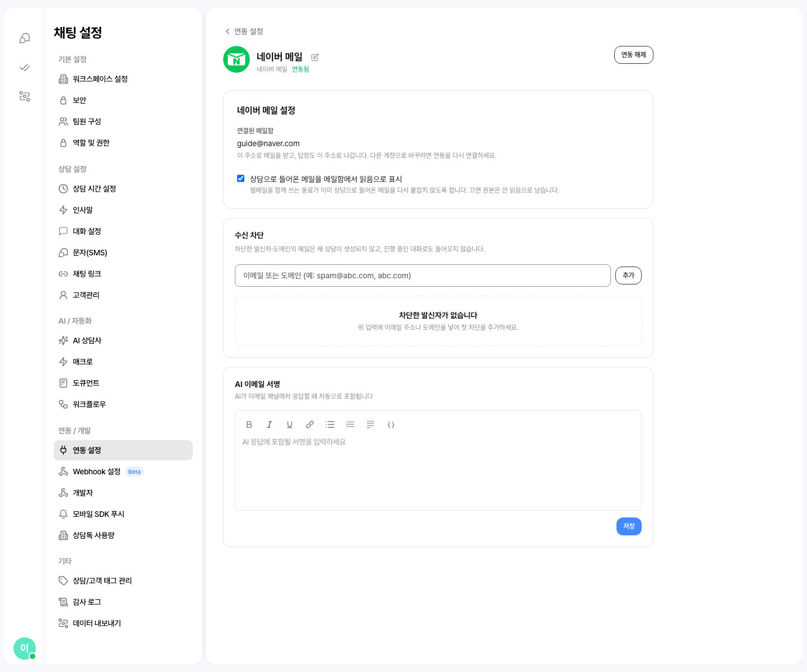Open 상담 시간 설정
This screenshot has height=672, width=807.
[123, 189]
